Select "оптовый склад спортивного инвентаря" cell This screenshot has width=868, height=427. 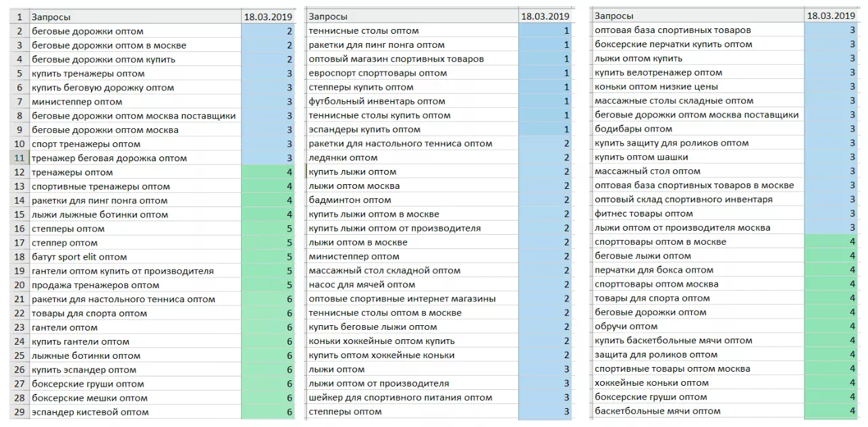(x=698, y=200)
